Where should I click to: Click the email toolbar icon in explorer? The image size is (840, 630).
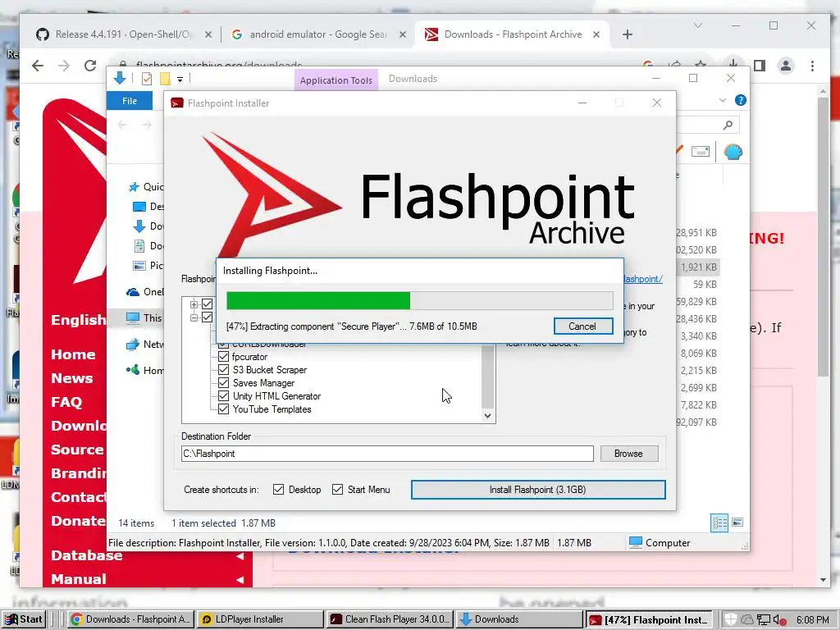pos(701,152)
